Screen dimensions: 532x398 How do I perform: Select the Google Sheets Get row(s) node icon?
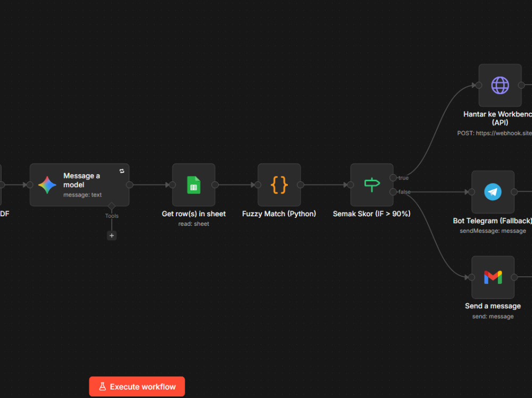(194, 185)
